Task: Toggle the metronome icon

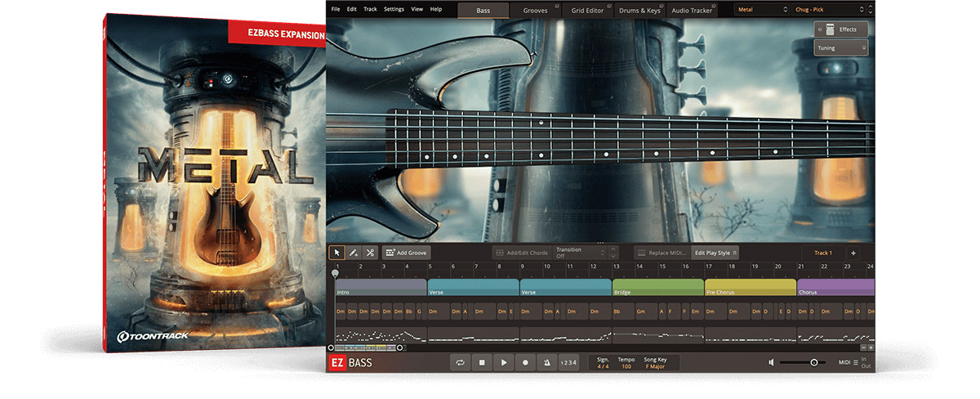Action: pos(546,362)
